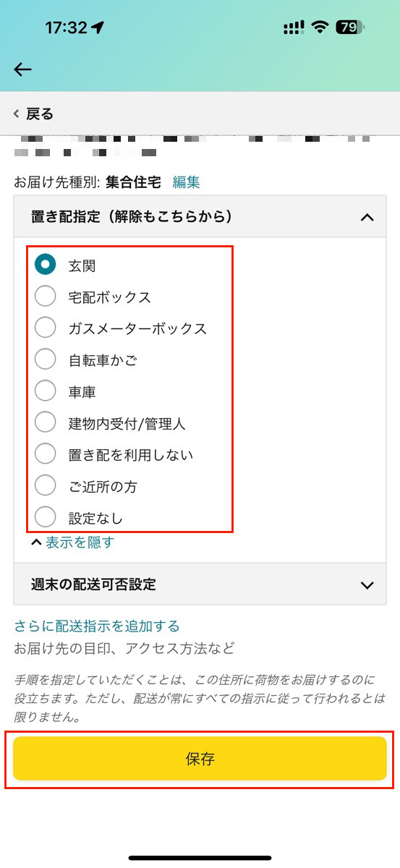Select the 玄関 radio button
Image resolution: width=400 pixels, height=868 pixels.
(45, 265)
